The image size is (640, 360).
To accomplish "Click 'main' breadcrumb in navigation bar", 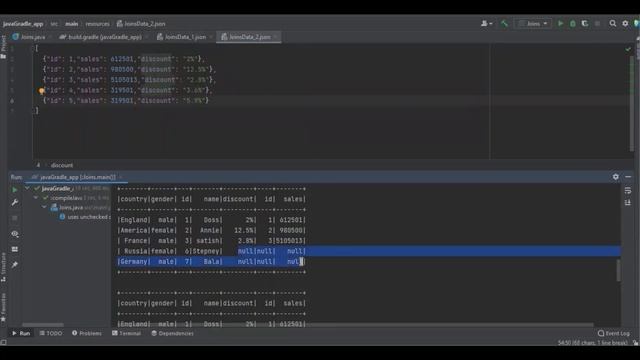I will 71,24.
